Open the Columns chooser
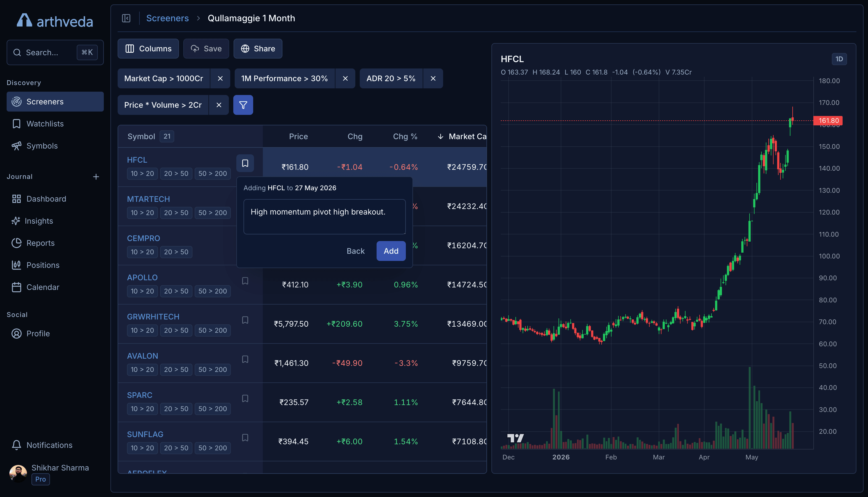 click(148, 49)
